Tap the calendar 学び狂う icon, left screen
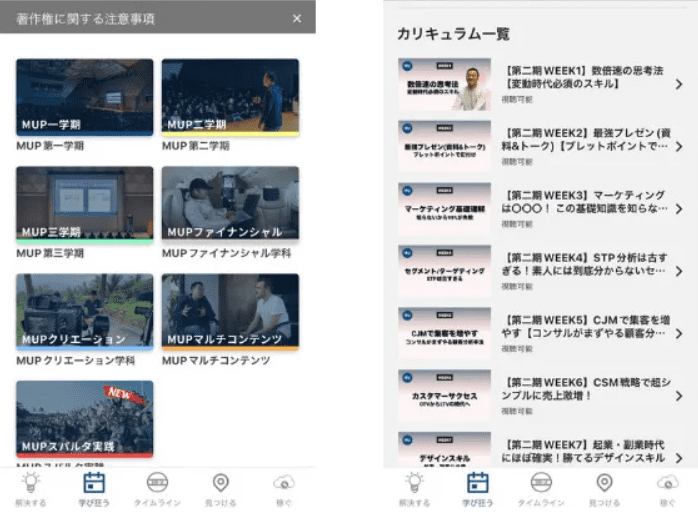 [x=94, y=483]
